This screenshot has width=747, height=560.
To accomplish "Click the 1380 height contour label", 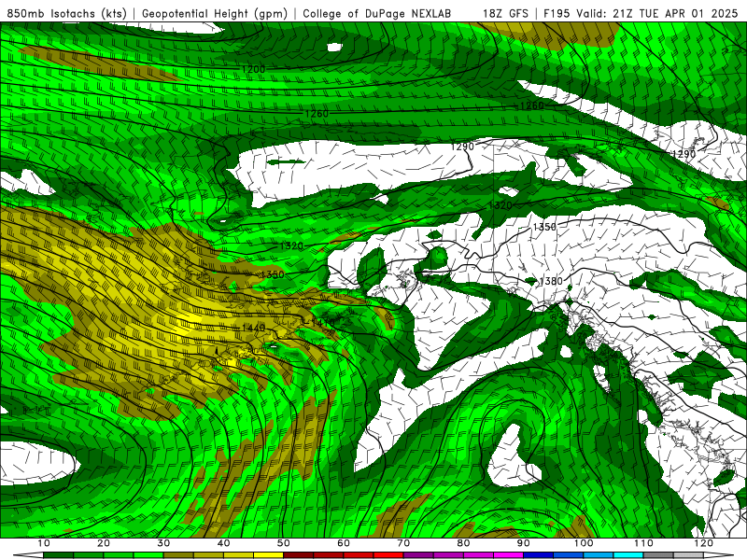I will [x=551, y=282].
